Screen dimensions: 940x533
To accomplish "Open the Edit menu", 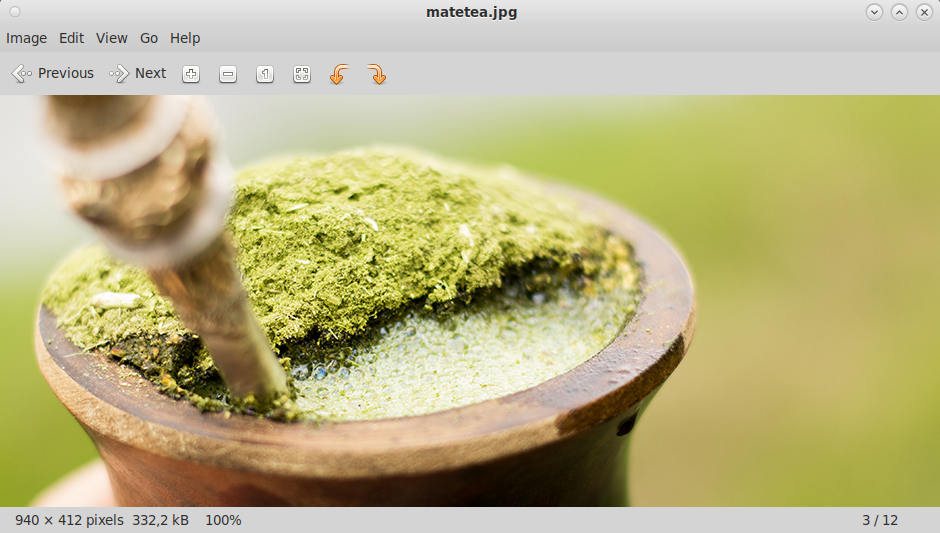I will click(x=71, y=38).
